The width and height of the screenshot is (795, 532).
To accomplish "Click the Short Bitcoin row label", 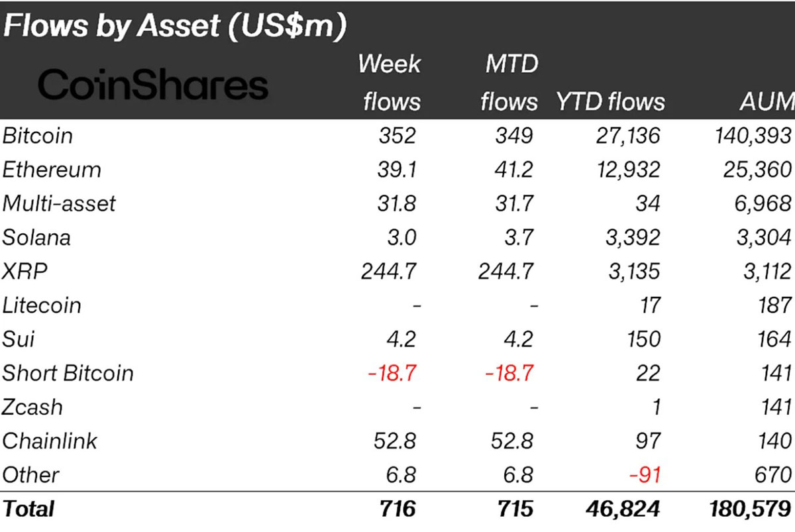I will [68, 373].
